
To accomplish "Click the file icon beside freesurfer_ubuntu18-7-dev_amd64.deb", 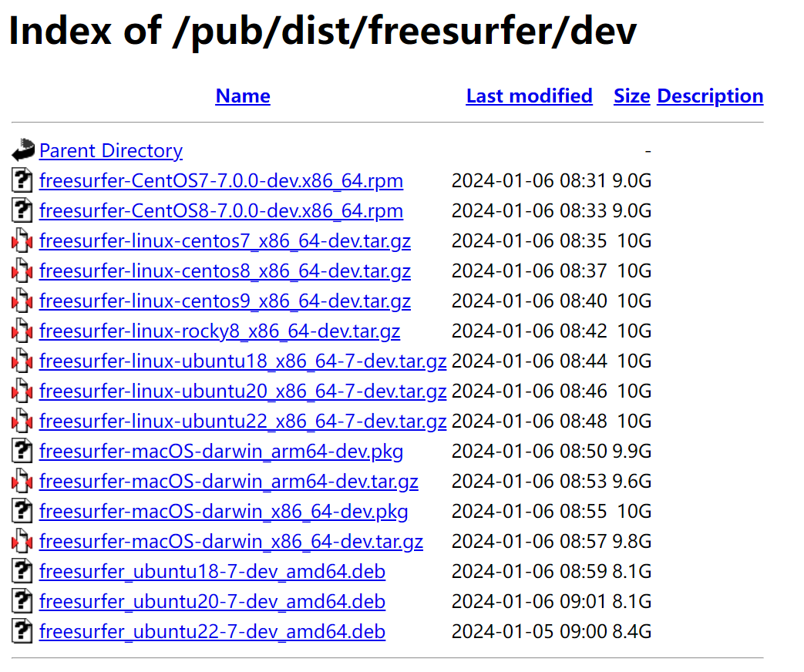I will click(22, 571).
